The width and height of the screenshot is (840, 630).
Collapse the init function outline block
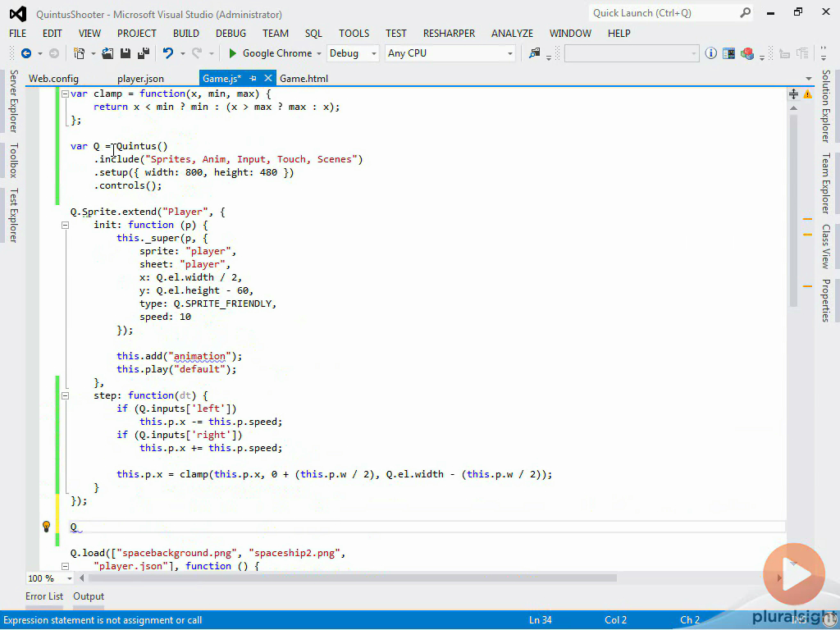(65, 225)
